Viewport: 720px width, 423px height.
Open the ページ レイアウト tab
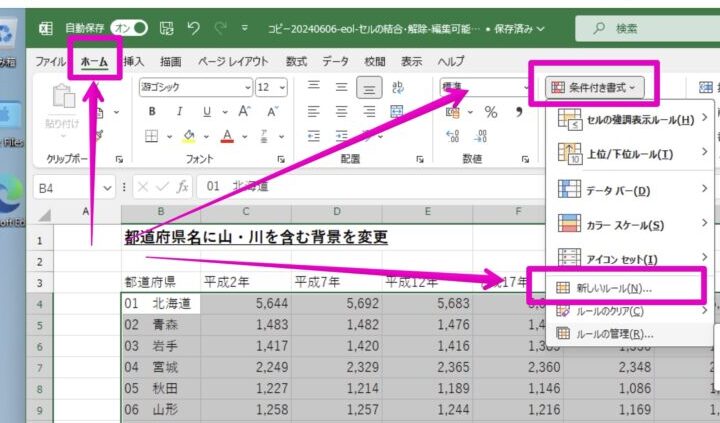point(233,62)
